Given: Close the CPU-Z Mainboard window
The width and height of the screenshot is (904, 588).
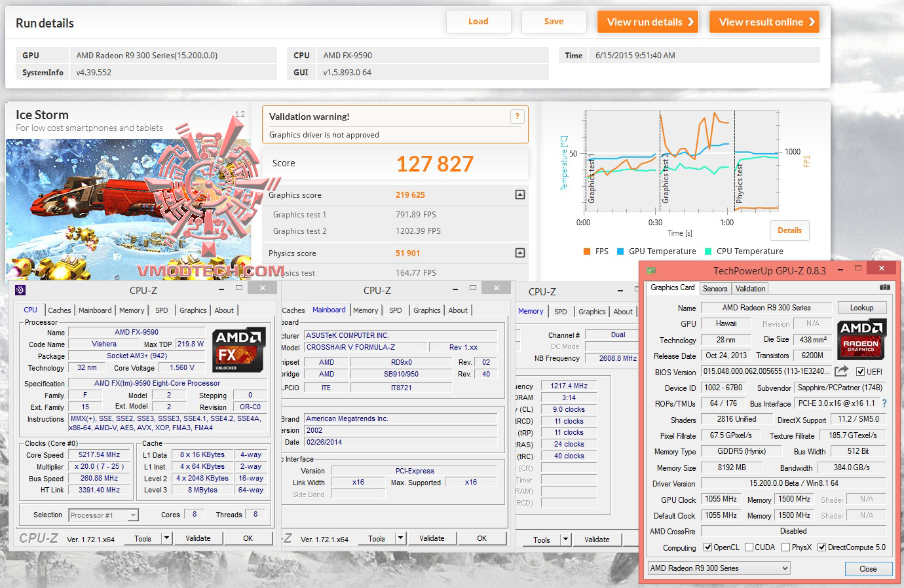Looking at the screenshot, I should pyautogui.click(x=497, y=288).
